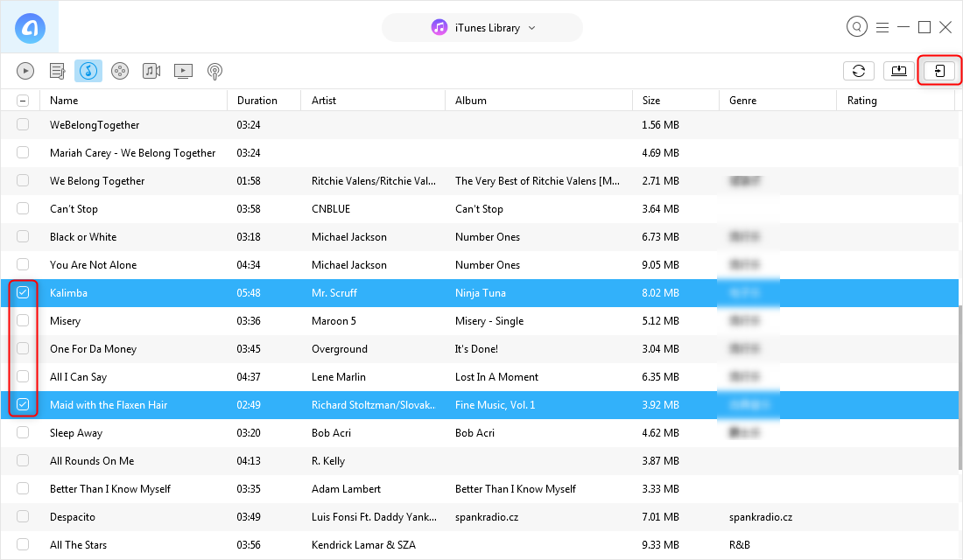Click the spankradio.cz genre cell
963x560 pixels.
point(761,517)
